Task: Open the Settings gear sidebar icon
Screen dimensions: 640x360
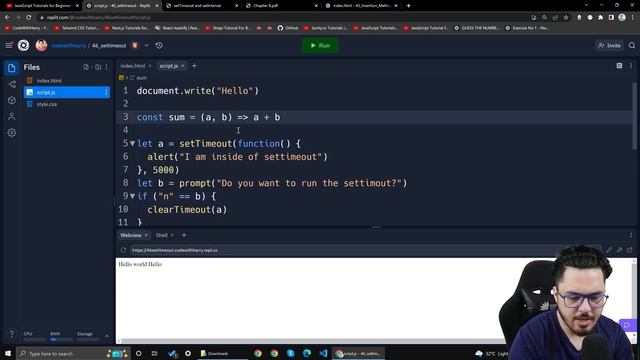Action: tap(12, 133)
